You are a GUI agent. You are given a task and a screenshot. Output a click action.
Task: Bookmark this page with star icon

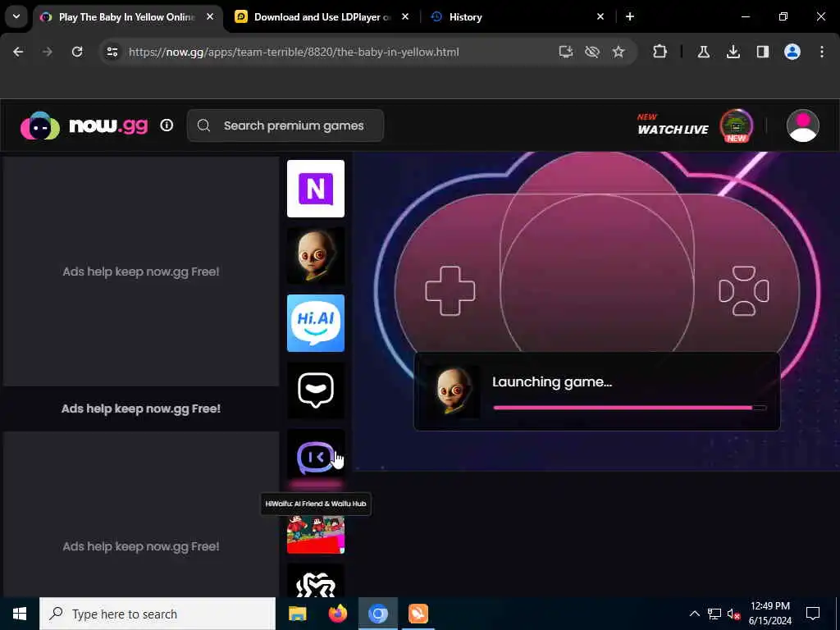click(x=619, y=52)
